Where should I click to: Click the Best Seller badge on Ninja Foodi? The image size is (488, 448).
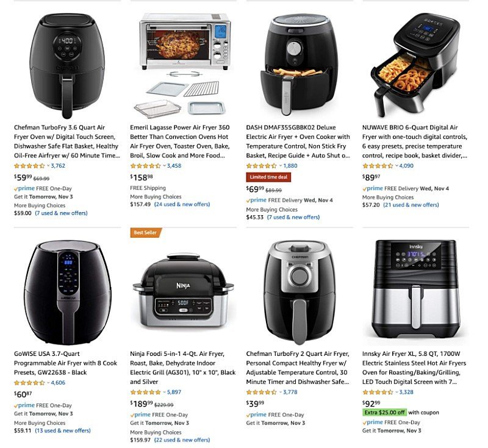coord(146,233)
